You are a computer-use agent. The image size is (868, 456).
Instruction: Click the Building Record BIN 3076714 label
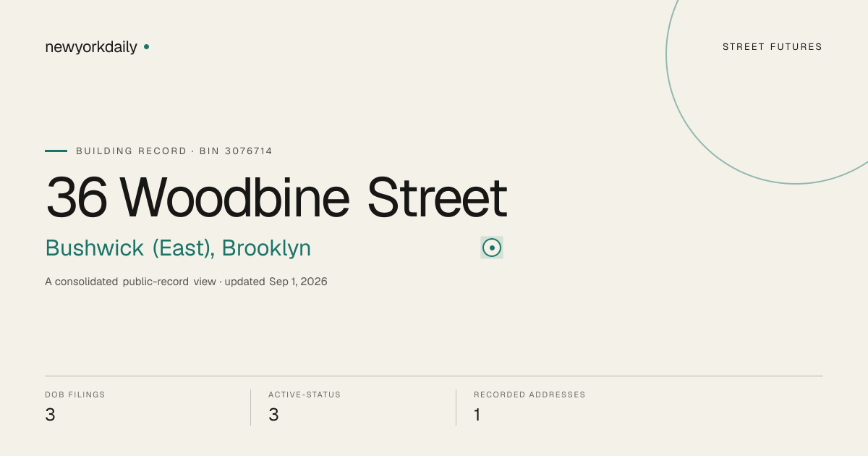tap(174, 151)
